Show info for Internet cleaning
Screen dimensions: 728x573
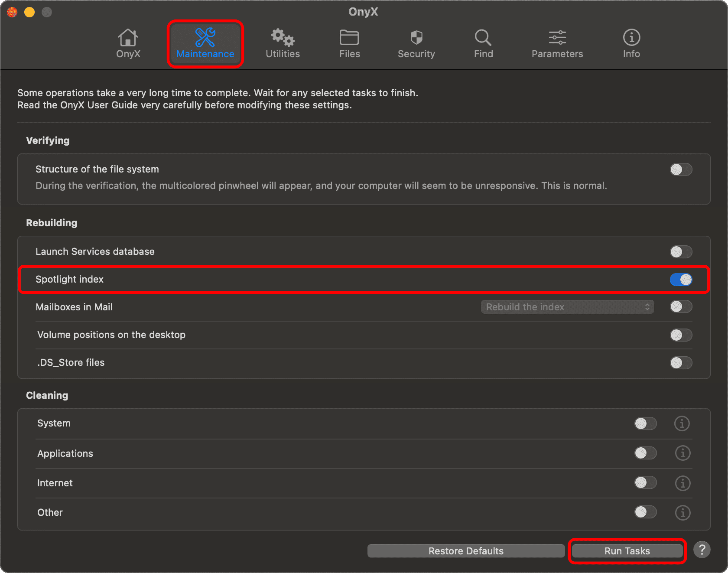pos(682,483)
